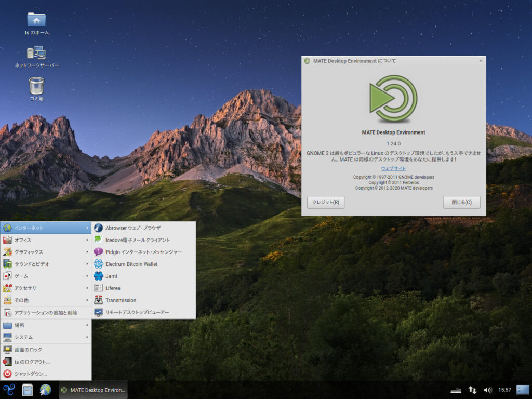
Task: Launch the Icedove email client
Action: [x=137, y=239]
